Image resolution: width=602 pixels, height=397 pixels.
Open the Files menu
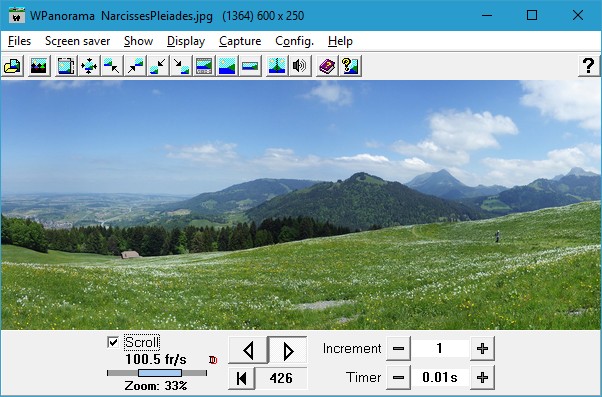click(x=19, y=41)
